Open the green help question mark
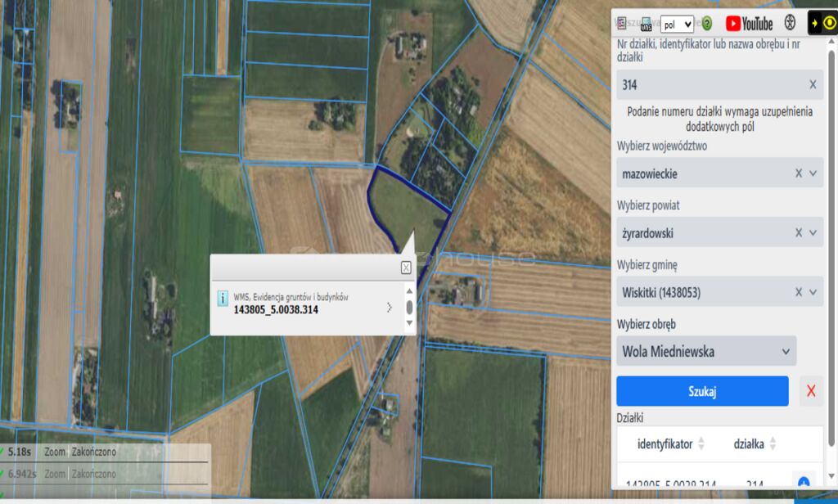Viewport: 838px width, 504px height. tap(707, 24)
